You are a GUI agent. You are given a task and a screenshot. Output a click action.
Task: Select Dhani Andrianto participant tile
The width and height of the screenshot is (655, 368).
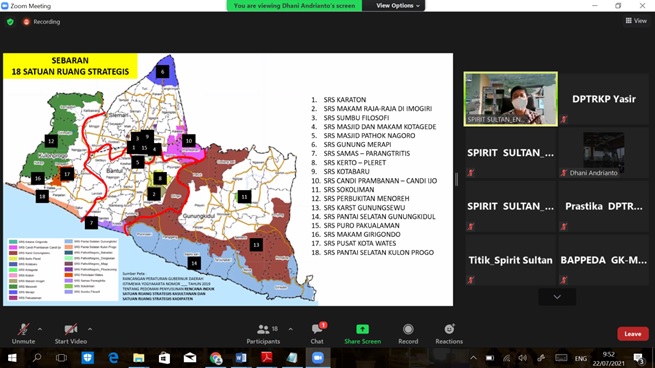click(x=604, y=153)
